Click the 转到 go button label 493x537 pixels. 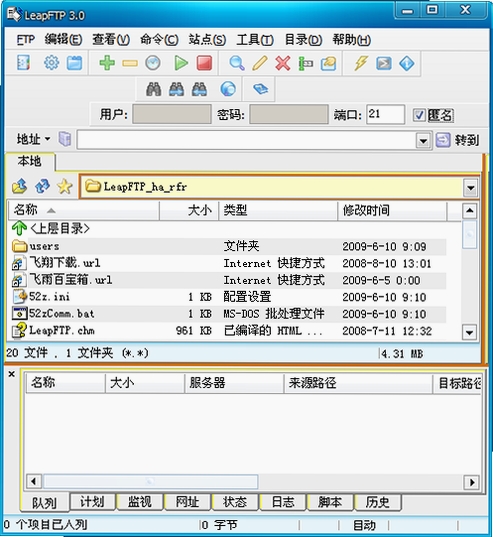[x=466, y=140]
